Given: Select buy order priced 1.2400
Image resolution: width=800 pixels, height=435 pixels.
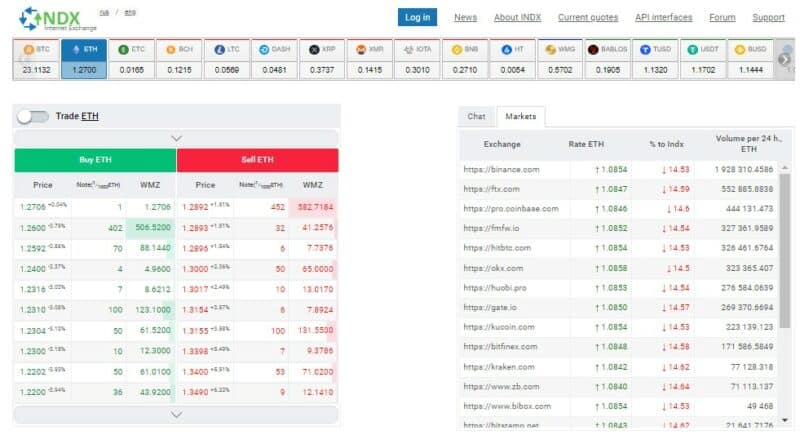Looking at the screenshot, I should click(95, 269).
